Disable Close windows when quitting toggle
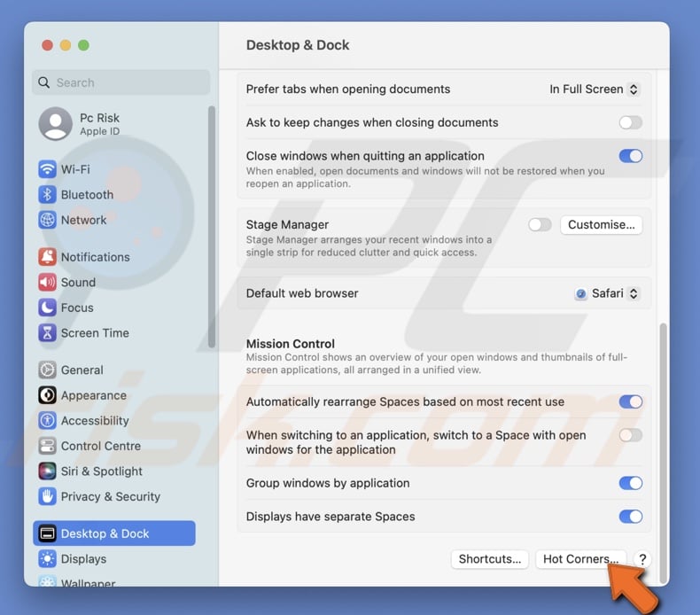 [x=630, y=156]
